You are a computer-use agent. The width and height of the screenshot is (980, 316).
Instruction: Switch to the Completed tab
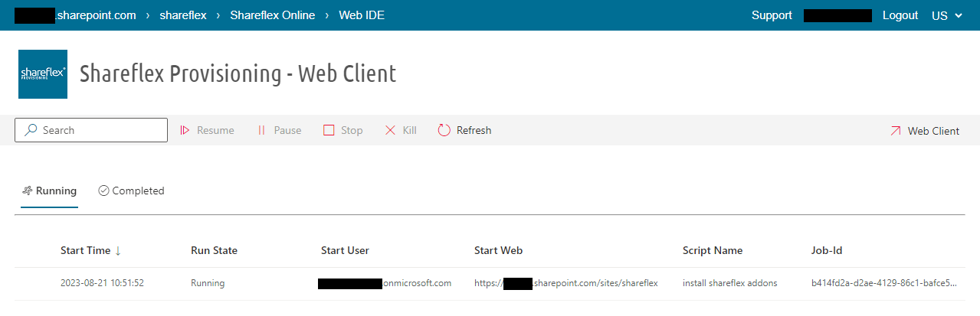click(x=131, y=191)
